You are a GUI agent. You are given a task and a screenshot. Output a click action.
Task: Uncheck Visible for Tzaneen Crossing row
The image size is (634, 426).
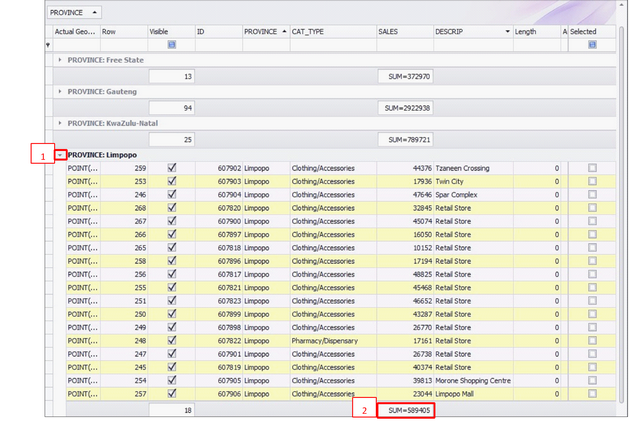tap(171, 168)
